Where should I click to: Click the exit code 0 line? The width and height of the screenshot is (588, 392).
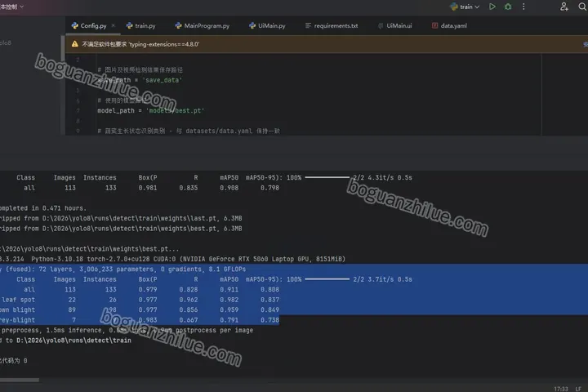14,360
